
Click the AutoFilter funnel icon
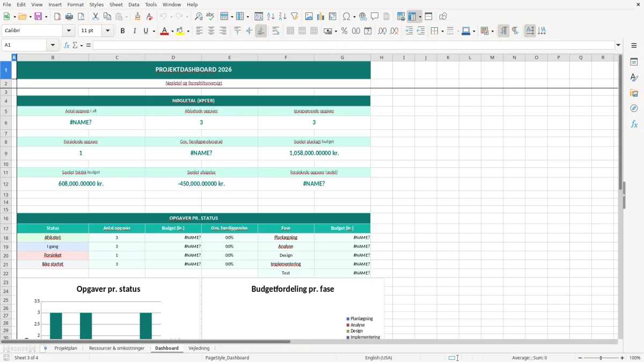coord(295,17)
